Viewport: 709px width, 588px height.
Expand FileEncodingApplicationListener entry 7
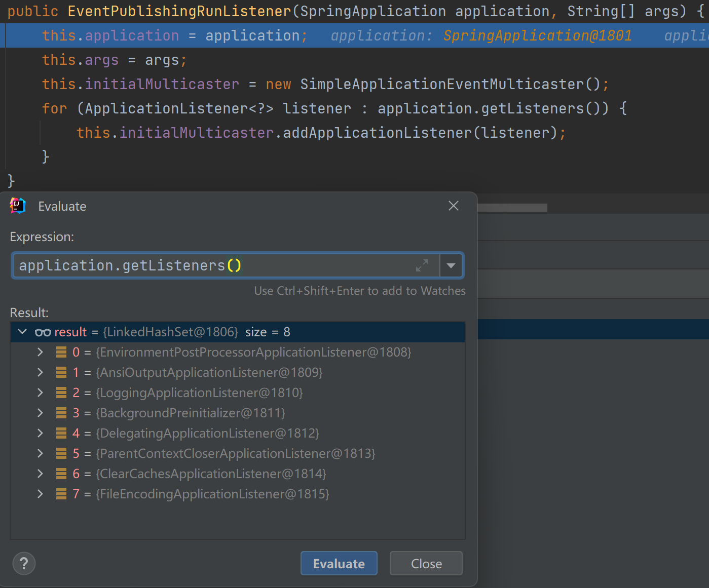click(40, 494)
